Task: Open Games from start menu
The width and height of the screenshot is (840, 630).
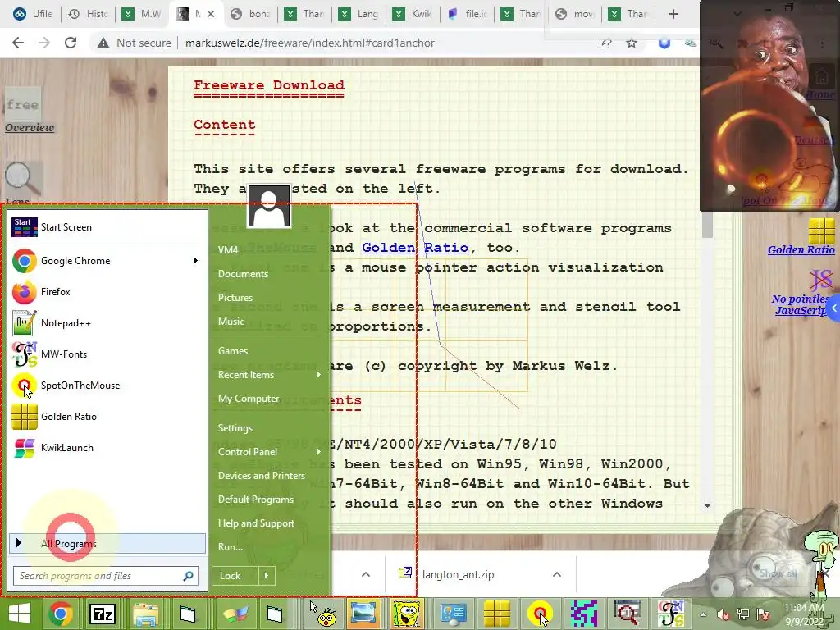Action: (x=232, y=351)
